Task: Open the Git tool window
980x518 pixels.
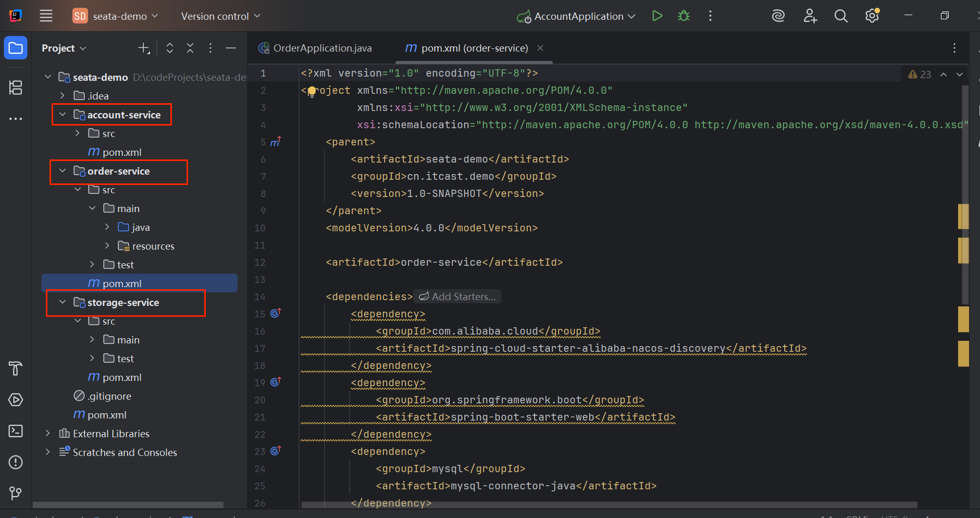Action: (x=16, y=493)
